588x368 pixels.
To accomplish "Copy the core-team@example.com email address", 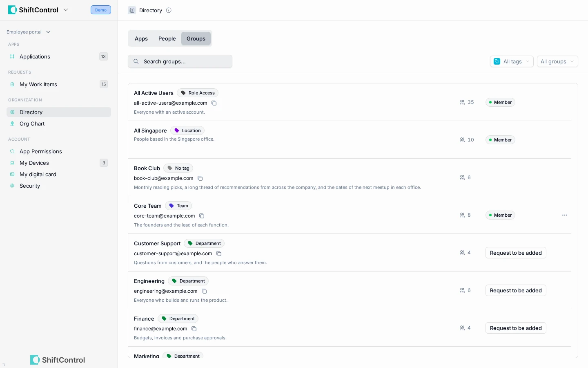I will (202, 216).
